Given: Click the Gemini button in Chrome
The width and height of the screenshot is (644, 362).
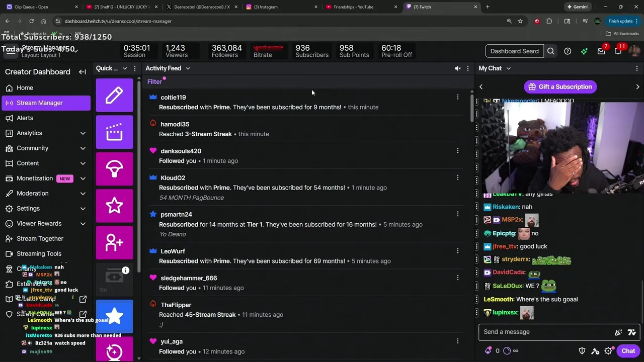Looking at the screenshot, I should (x=577, y=7).
